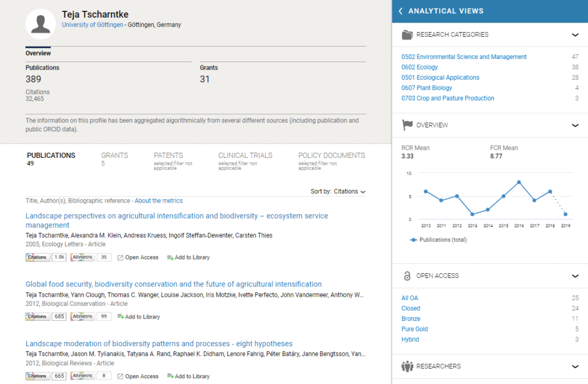Viewport: 588px width, 384px height.
Task: Collapse the Analytical Views back chevron
Action: coord(400,11)
